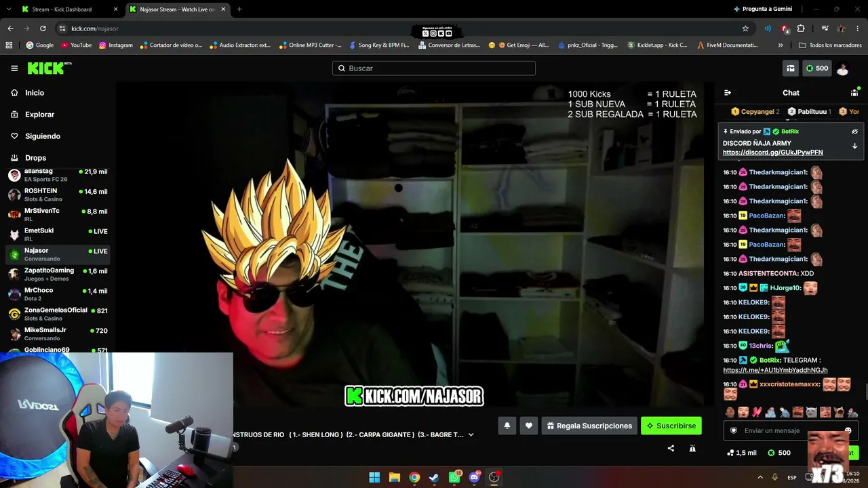Open the Google bookmark

tap(40, 45)
